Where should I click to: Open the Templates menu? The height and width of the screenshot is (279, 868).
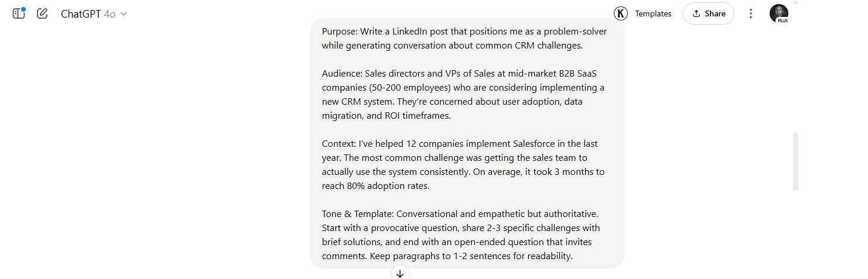click(653, 13)
